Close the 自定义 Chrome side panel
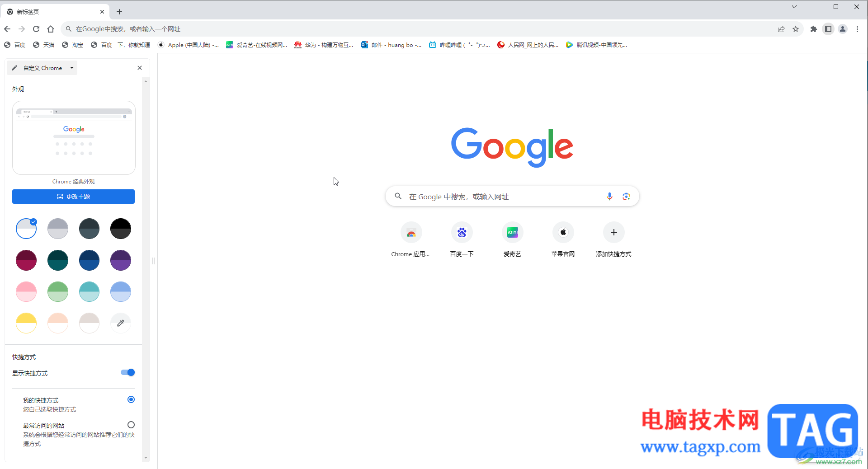This screenshot has width=868, height=469. click(x=140, y=68)
